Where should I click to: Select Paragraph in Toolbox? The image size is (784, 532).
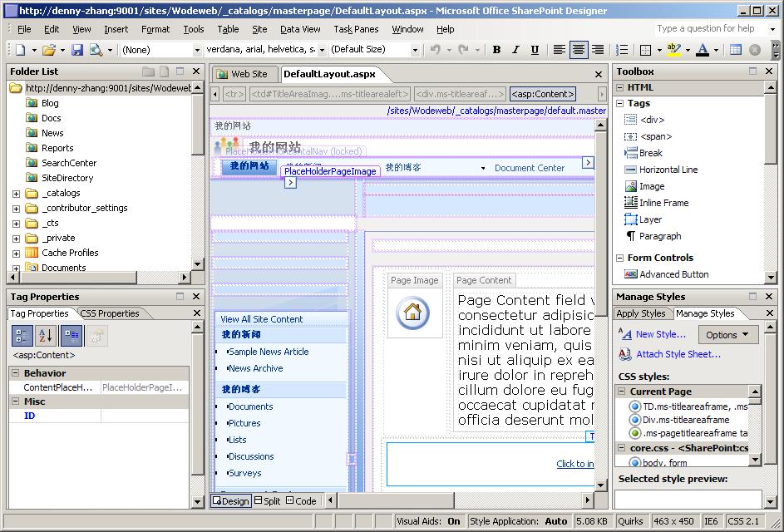(660, 236)
